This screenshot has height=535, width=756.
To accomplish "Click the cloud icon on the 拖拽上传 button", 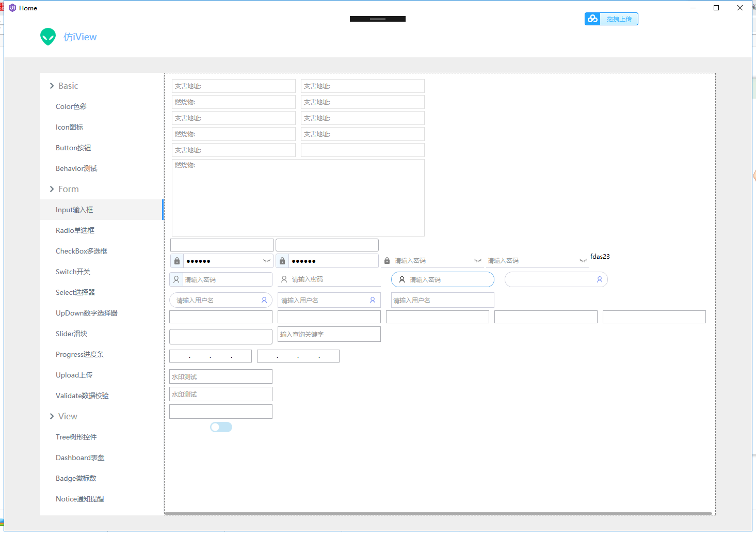I will (x=592, y=19).
